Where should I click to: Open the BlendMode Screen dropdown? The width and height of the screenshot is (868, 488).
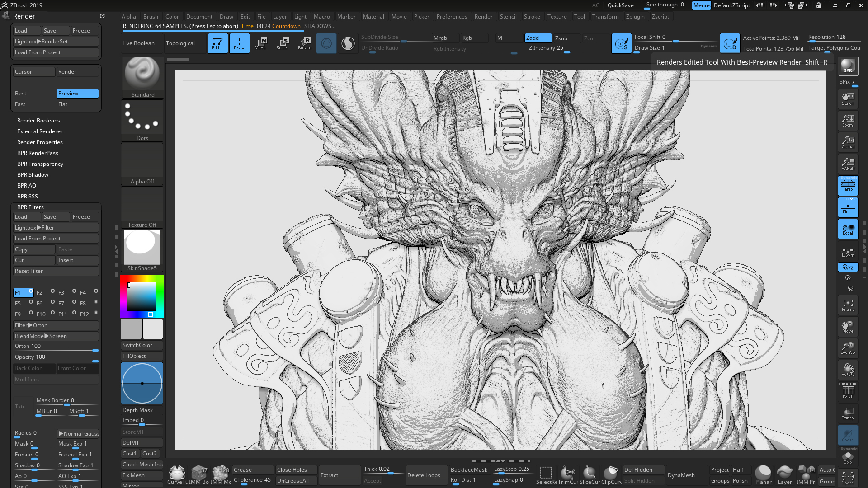tap(56, 336)
